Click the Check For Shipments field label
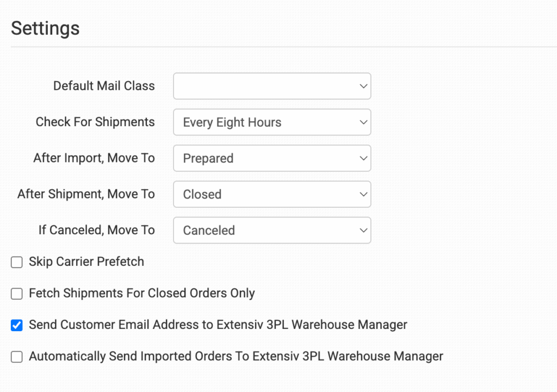557x392 pixels. 95,122
